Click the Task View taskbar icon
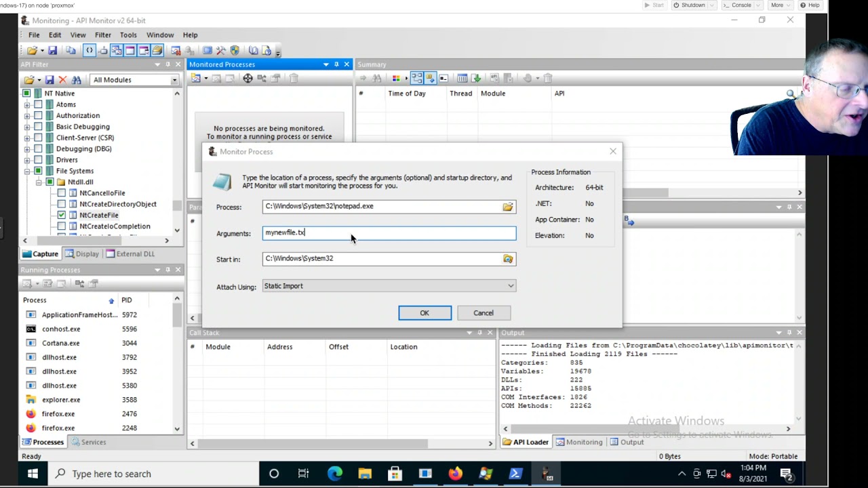The width and height of the screenshot is (868, 488). pyautogui.click(x=303, y=474)
